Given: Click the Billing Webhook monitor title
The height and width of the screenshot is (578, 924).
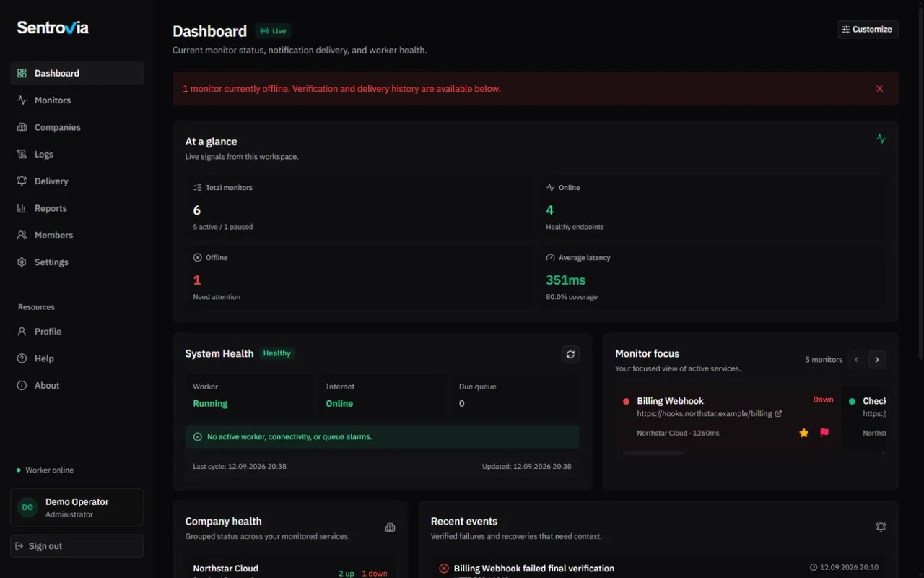Looking at the screenshot, I should 670,401.
